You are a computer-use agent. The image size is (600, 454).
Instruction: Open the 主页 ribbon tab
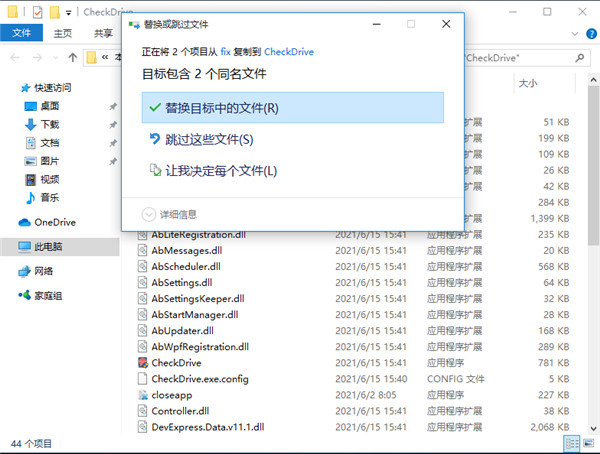[x=62, y=33]
